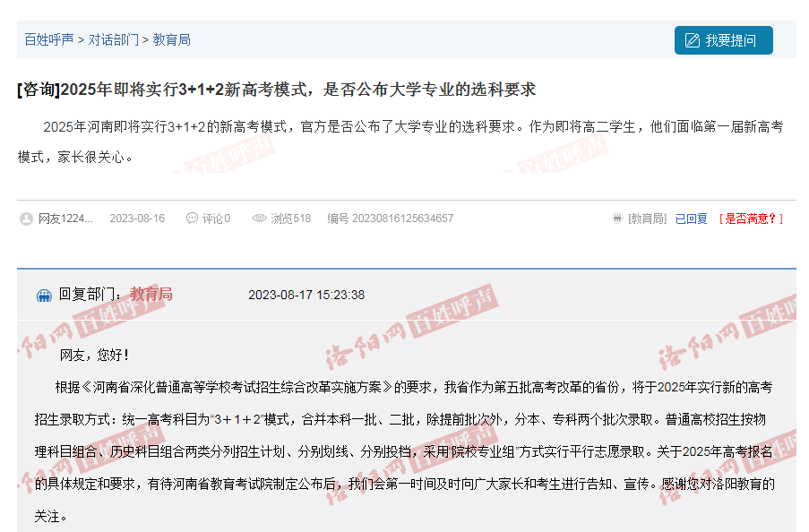The height and width of the screenshot is (532, 809).
Task: Open 网友1224... user name
Action: tap(65, 219)
